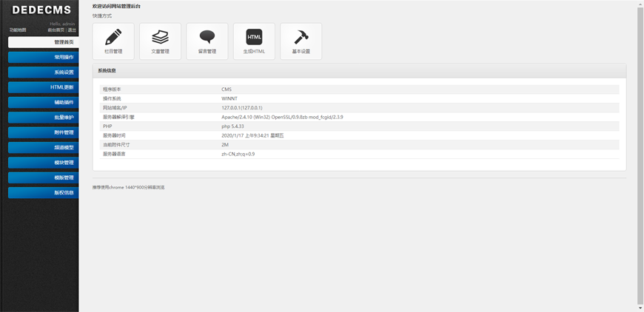Open 基本设置 hammer shortcut icon
This screenshot has width=644, height=312.
[301, 41]
